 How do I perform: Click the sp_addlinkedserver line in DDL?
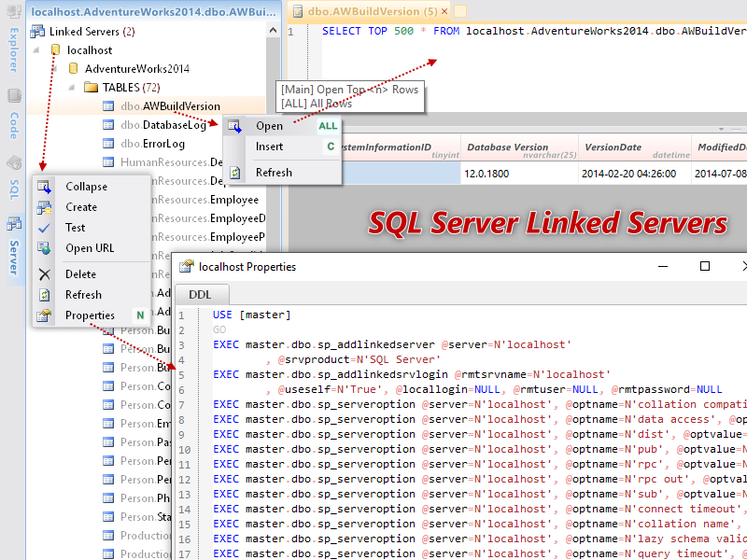point(392,344)
